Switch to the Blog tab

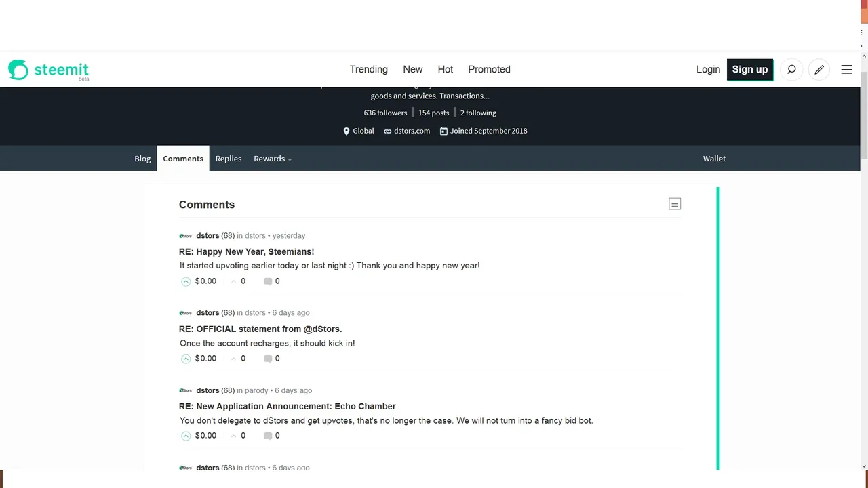(142, 159)
